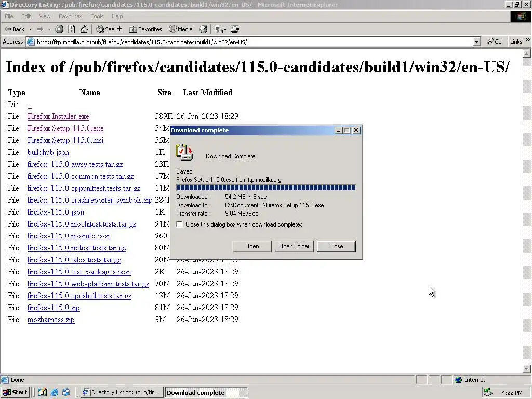Image resolution: width=532 pixels, height=399 pixels.
Task: Click the History toolbar icon
Action: point(203,30)
